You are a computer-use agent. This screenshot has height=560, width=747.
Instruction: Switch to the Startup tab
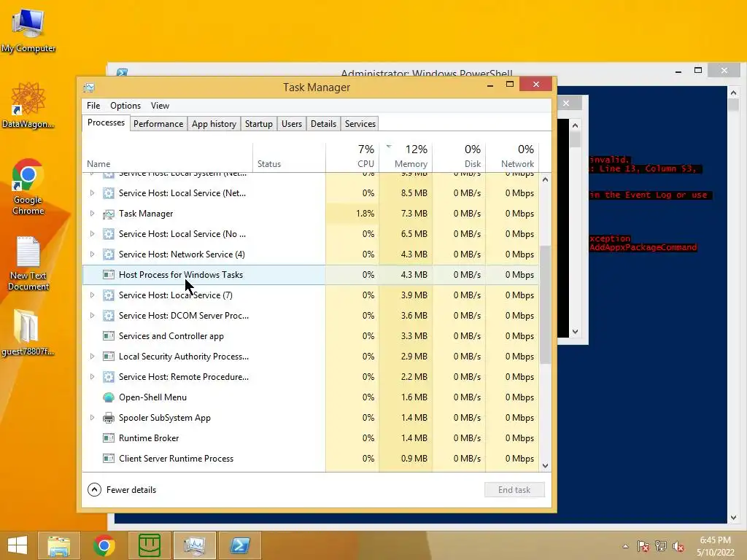(x=259, y=124)
